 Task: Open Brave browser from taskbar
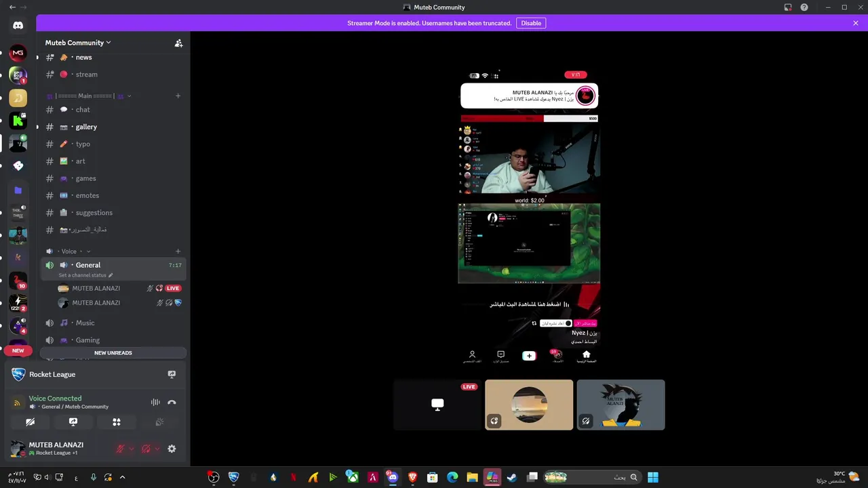412,477
